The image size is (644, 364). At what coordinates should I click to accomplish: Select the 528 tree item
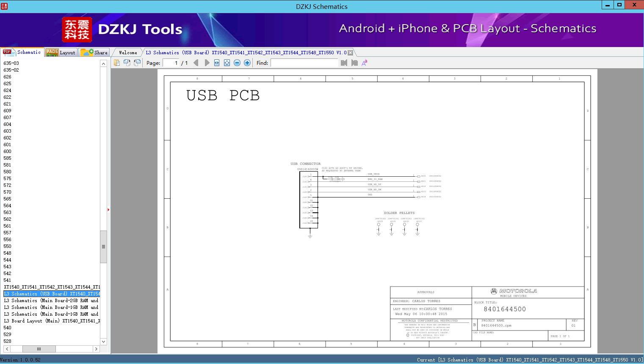[x=7, y=341]
